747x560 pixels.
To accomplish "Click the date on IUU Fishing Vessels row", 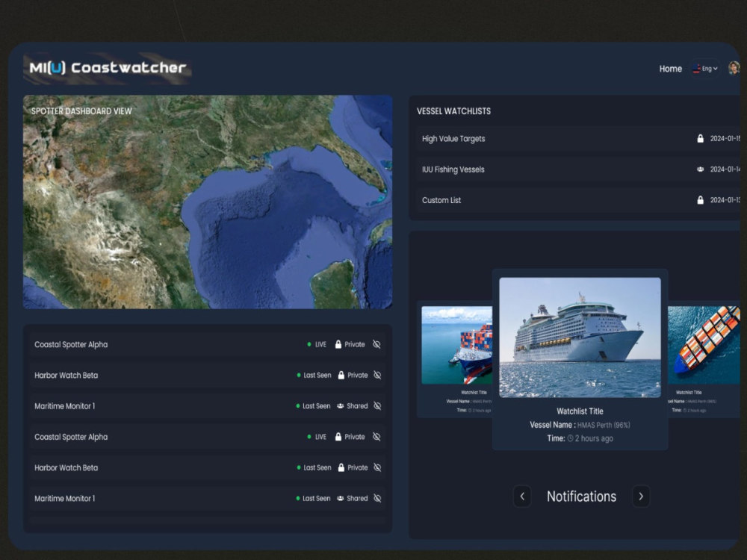I will pos(725,169).
